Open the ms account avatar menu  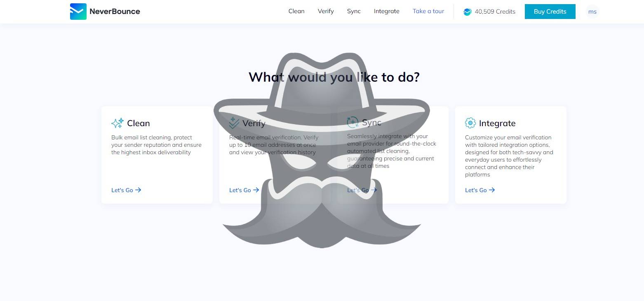(592, 12)
